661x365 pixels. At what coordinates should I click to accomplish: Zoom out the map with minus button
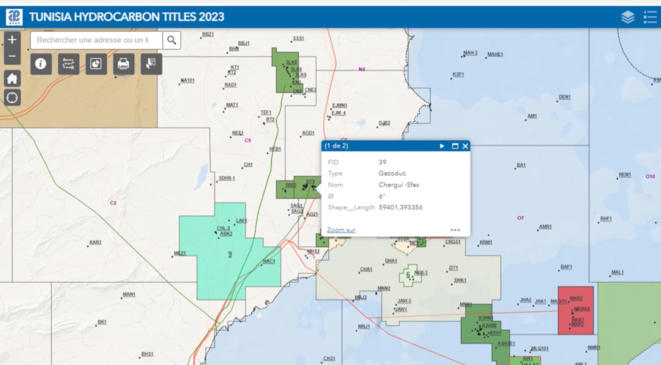click(12, 56)
